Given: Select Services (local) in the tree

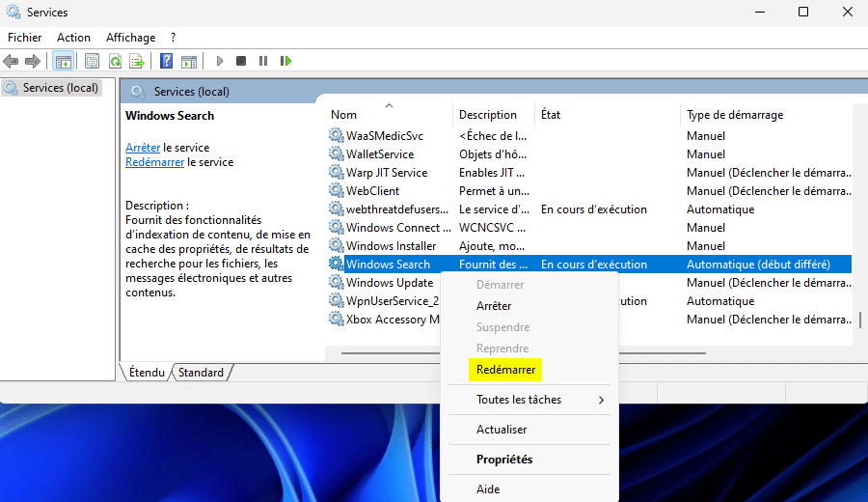Looking at the screenshot, I should click(x=52, y=88).
